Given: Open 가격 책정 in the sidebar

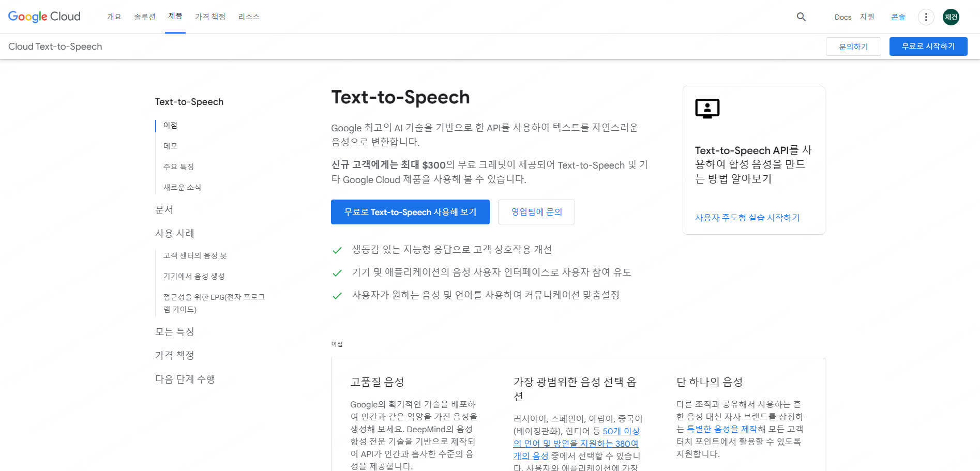Looking at the screenshot, I should coord(174,355).
